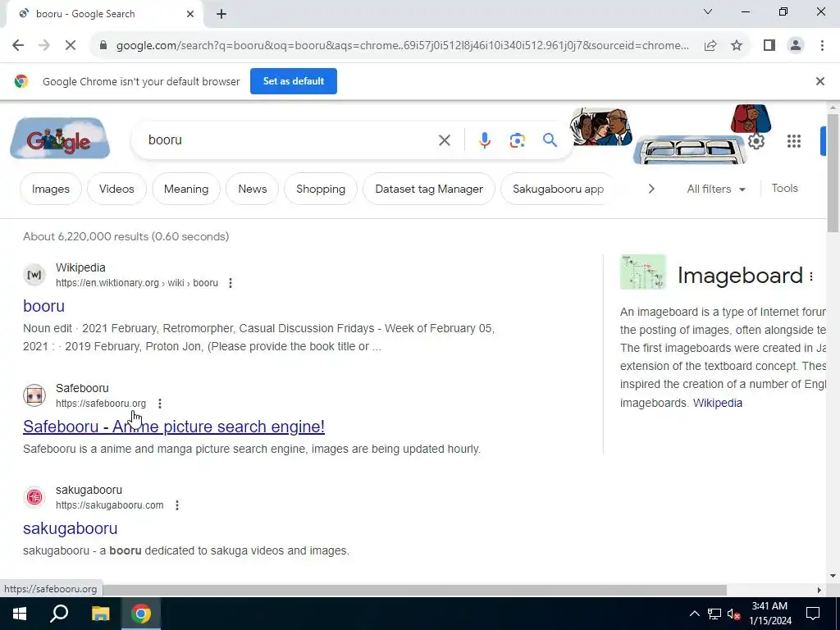
Task: Stop loading the page
Action: (71, 46)
